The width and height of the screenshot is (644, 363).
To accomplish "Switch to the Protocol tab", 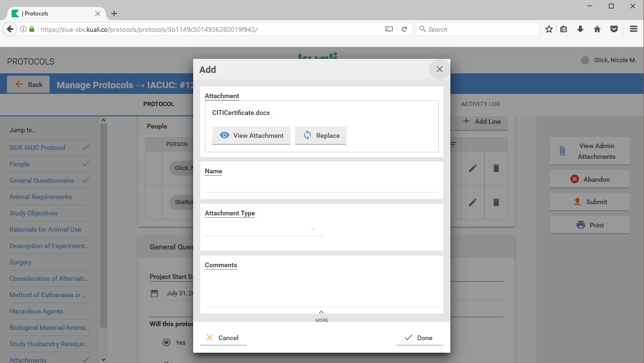I will tap(159, 104).
